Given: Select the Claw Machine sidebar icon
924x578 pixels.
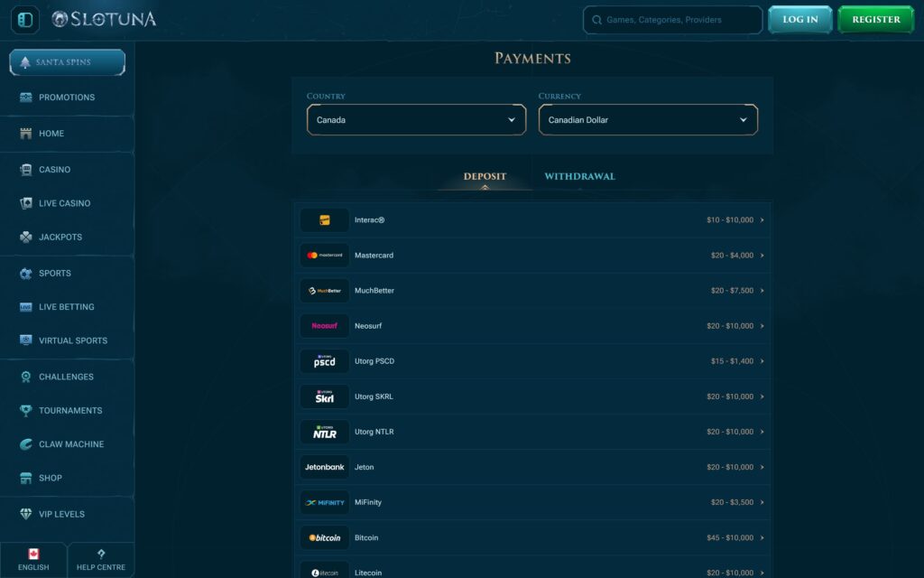Looking at the screenshot, I should (23, 444).
